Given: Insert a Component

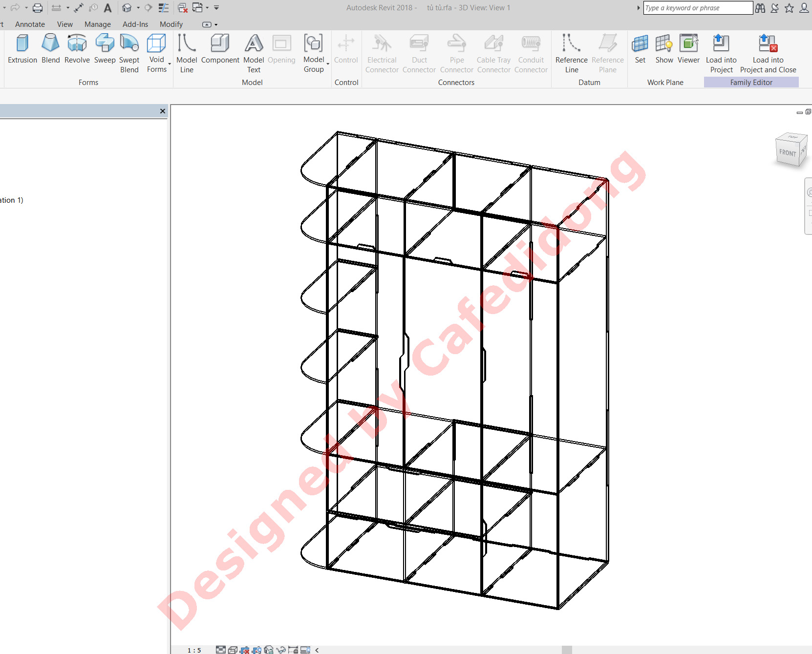Looking at the screenshot, I should [x=220, y=49].
